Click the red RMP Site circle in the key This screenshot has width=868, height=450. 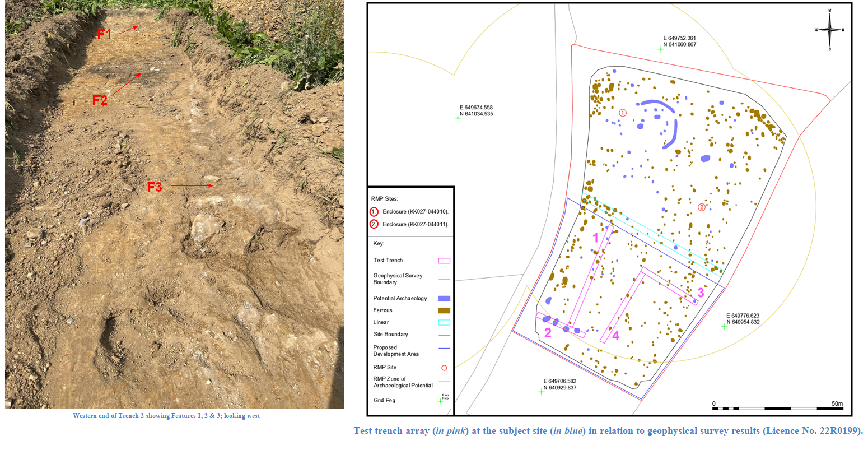point(444,368)
